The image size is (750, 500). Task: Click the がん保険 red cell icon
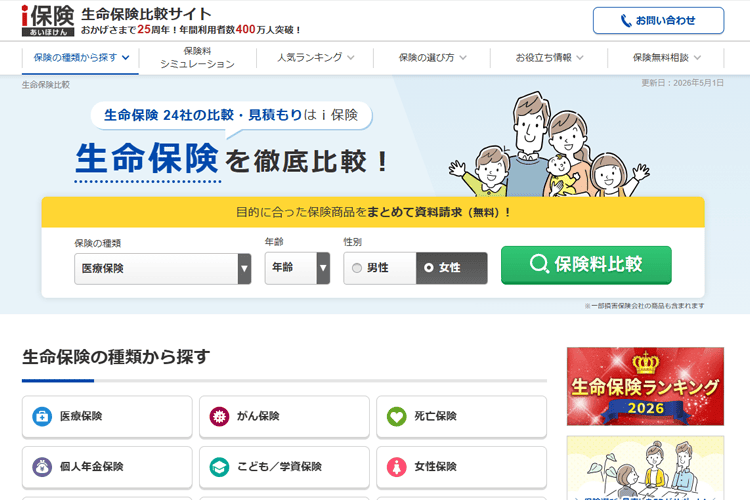pyautogui.click(x=219, y=416)
